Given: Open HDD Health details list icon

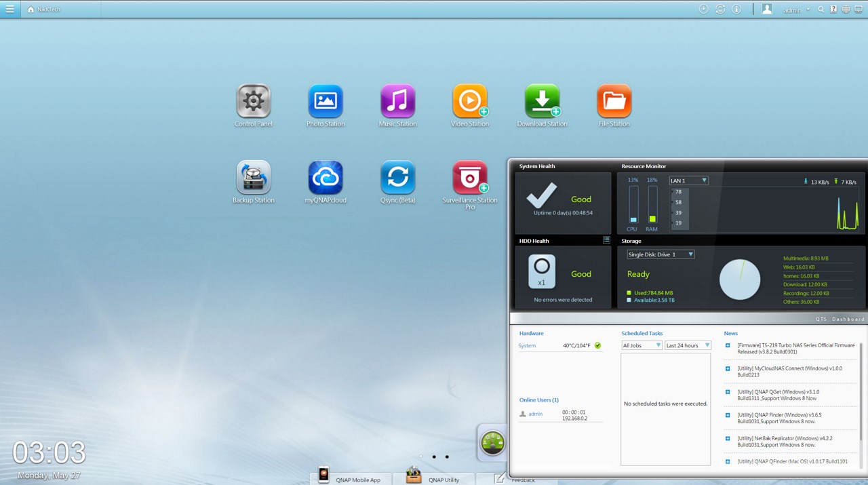Looking at the screenshot, I should pos(606,240).
